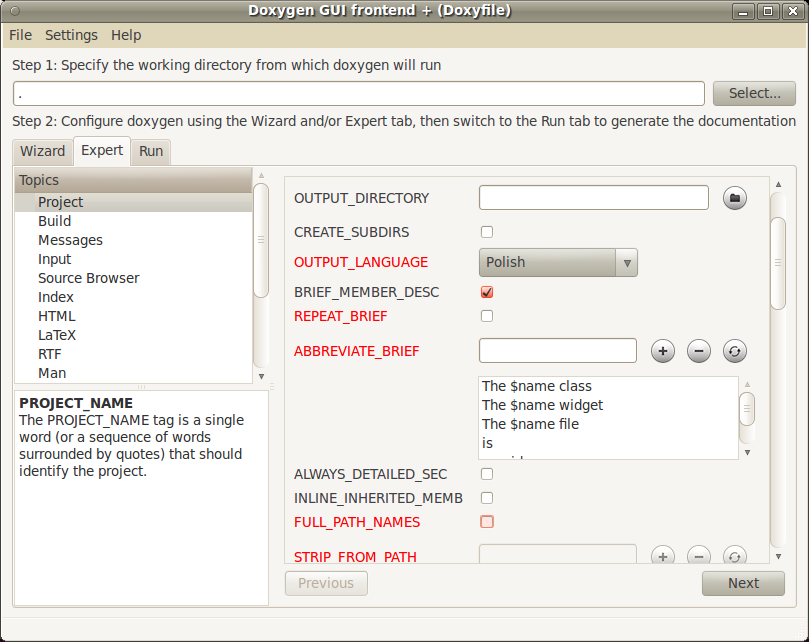Select the Man topic
Image resolution: width=809 pixels, height=642 pixels.
[134, 373]
